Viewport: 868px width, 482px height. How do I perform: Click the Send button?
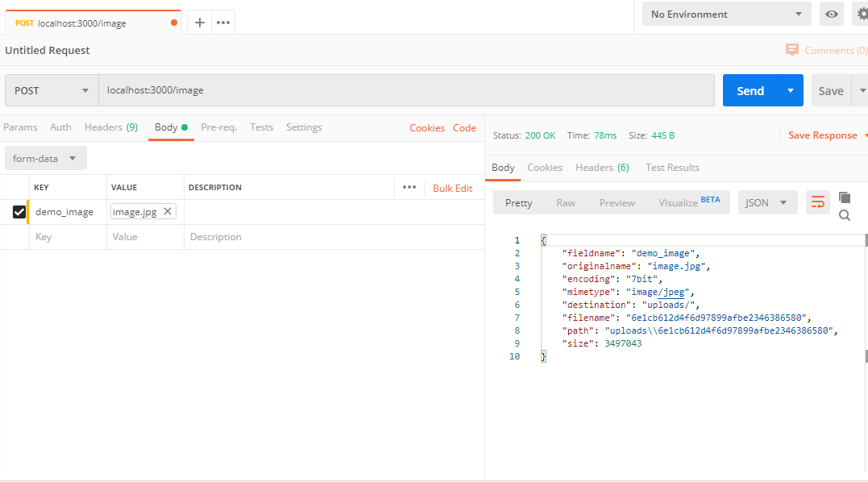[750, 90]
